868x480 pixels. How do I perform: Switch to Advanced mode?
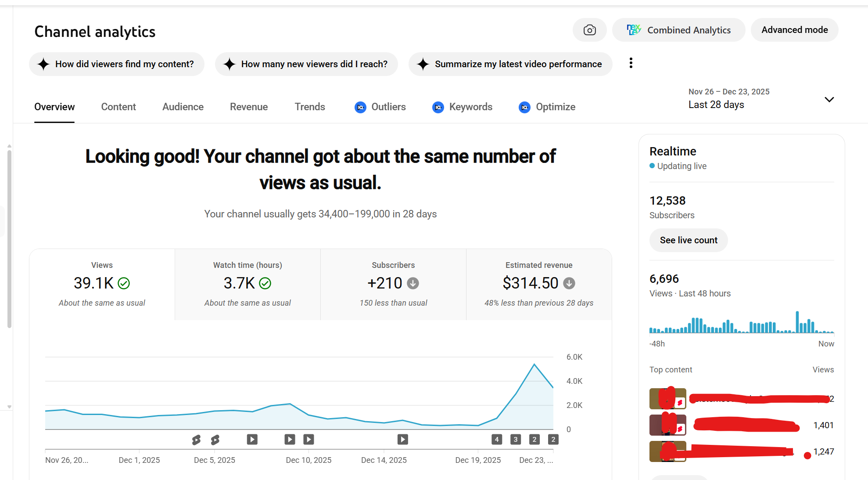(x=794, y=30)
